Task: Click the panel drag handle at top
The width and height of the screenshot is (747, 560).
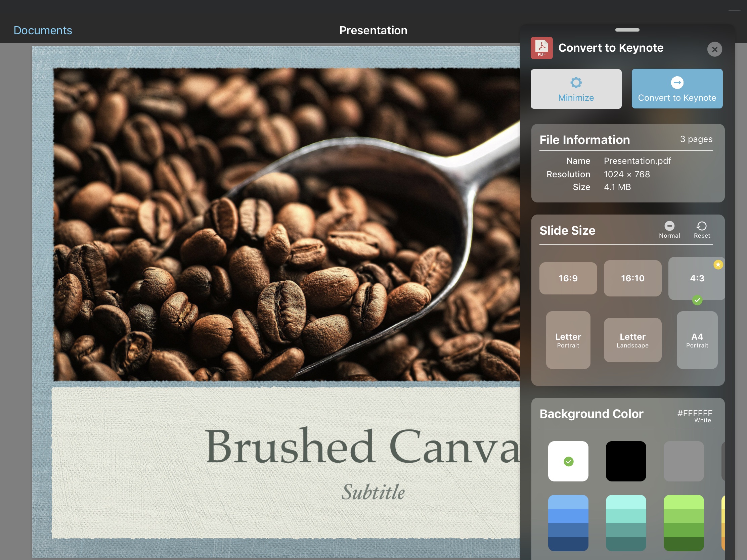Action: click(x=627, y=30)
